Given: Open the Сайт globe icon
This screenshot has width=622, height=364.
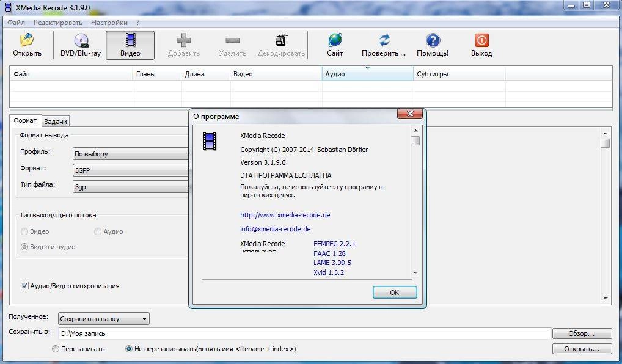Looking at the screenshot, I should [x=335, y=40].
